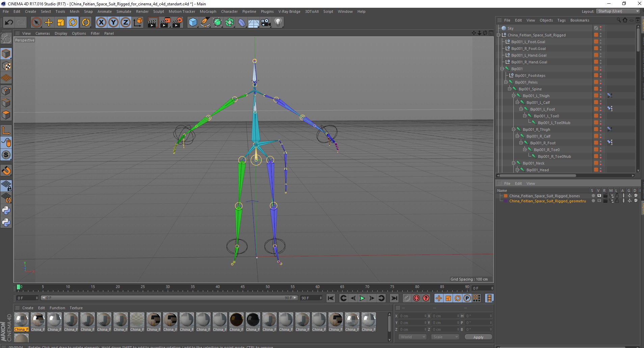The image size is (644, 348).
Task: Toggle coordinate system icon
Action: click(138, 23)
